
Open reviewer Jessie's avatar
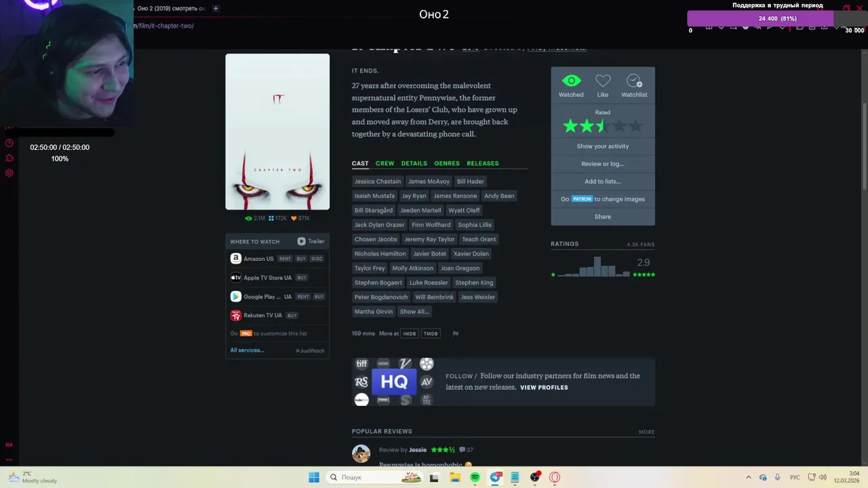click(361, 453)
